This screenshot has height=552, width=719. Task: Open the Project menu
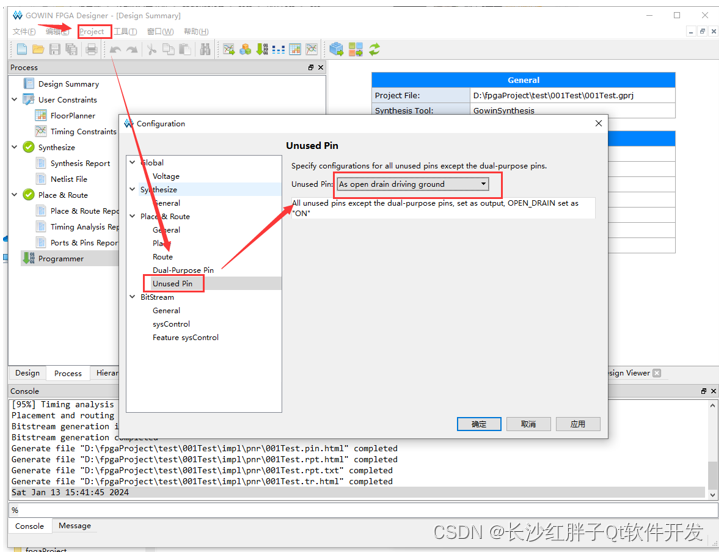pos(92,31)
